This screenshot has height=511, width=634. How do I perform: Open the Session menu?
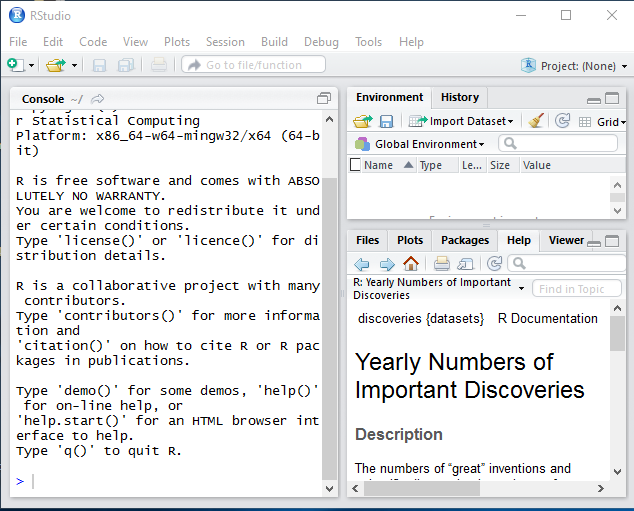pos(225,42)
